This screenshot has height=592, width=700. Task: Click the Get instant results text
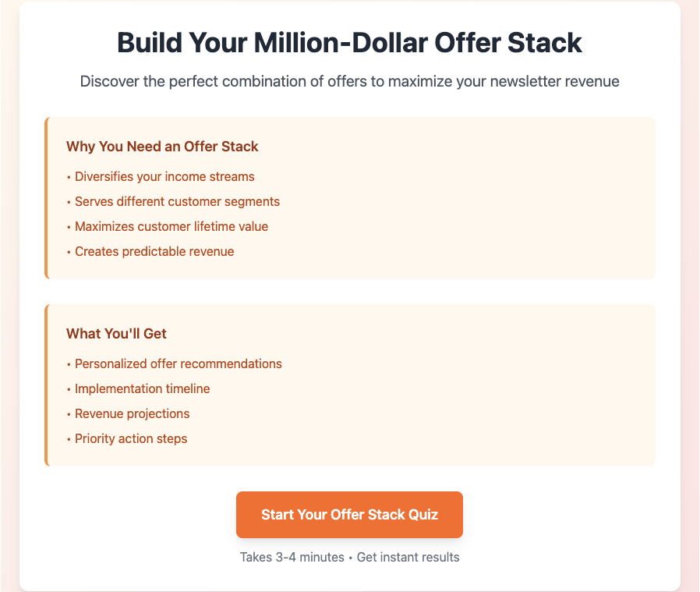[x=408, y=557]
